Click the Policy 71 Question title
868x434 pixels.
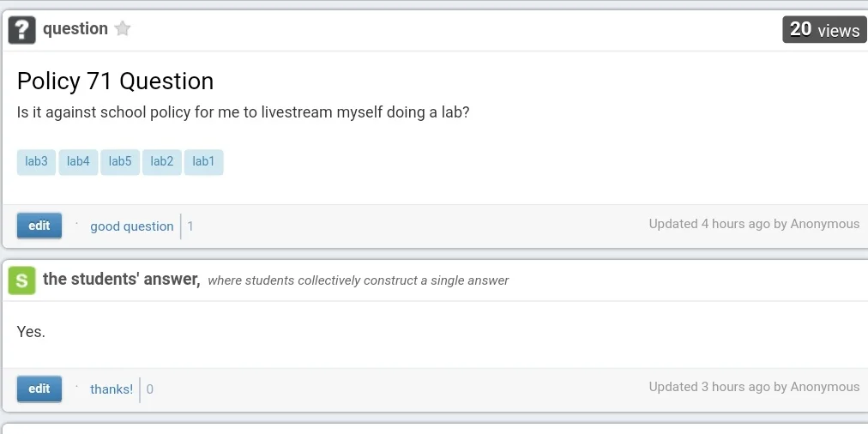tap(115, 81)
